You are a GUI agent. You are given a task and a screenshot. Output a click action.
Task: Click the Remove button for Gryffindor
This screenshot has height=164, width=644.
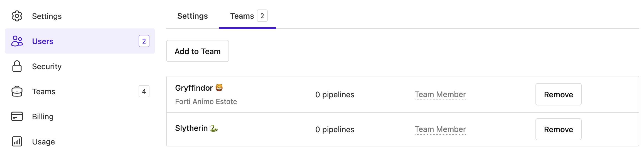(558, 95)
